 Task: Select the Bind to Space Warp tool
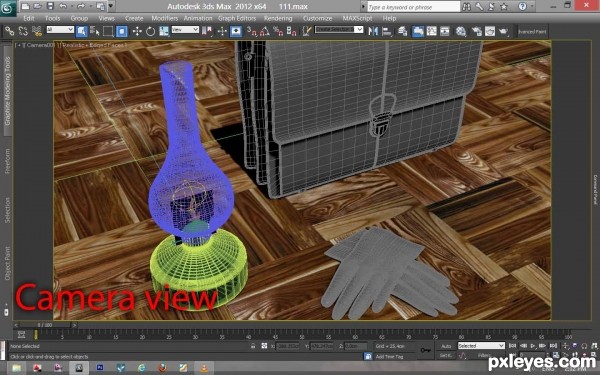coord(37,31)
